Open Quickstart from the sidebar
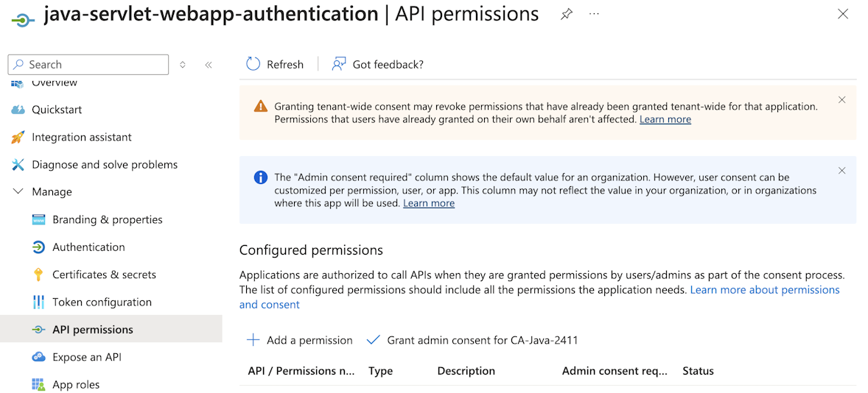The height and width of the screenshot is (393, 868). click(57, 110)
